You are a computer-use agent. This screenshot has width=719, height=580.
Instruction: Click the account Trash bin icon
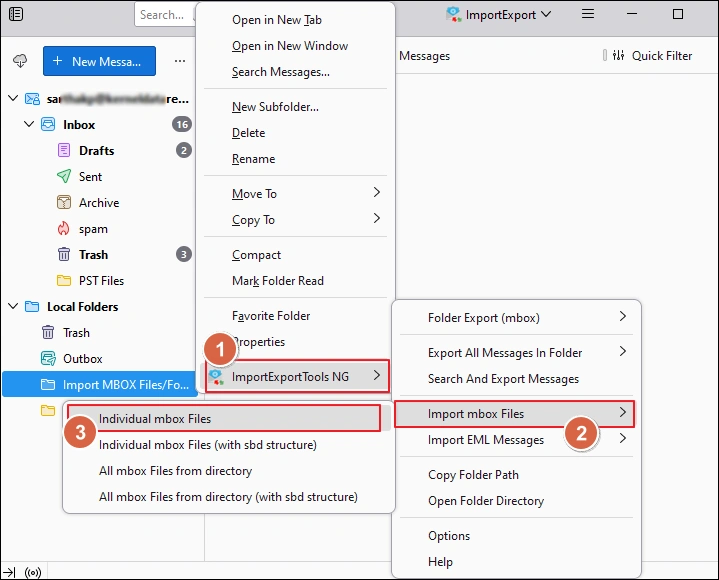click(x=64, y=254)
